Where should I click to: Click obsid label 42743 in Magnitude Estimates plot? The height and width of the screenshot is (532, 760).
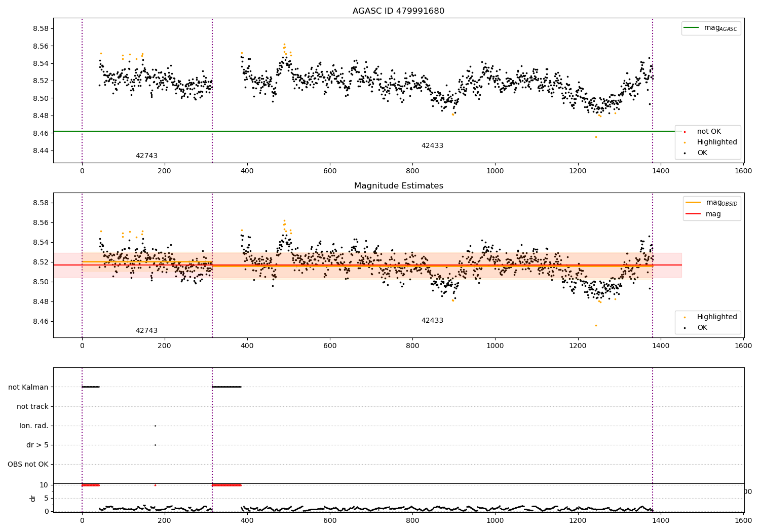(146, 331)
